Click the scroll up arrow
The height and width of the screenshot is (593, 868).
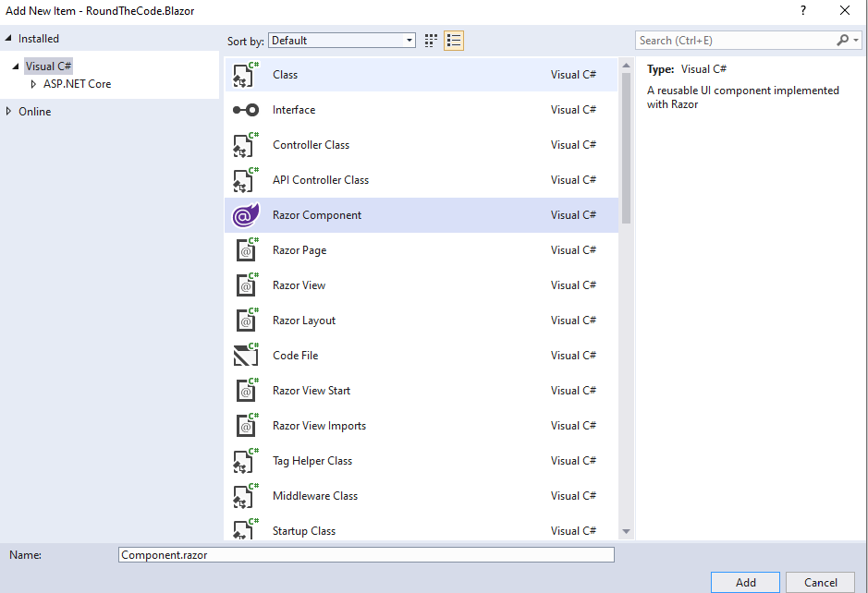click(x=626, y=66)
